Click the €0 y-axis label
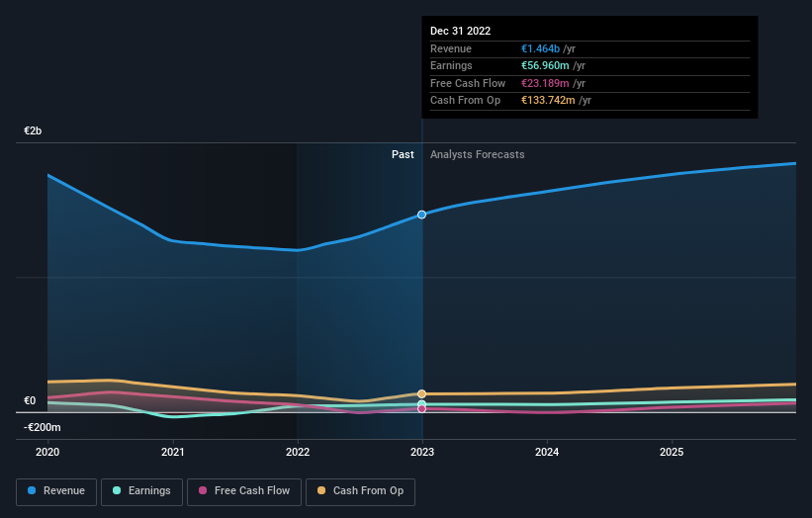The image size is (812, 518). coord(30,400)
